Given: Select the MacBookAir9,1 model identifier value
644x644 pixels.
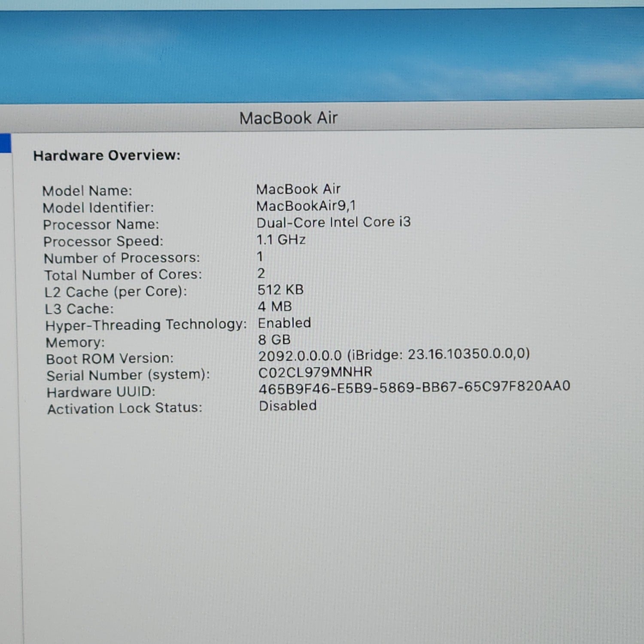Looking at the screenshot, I should click(306, 206).
